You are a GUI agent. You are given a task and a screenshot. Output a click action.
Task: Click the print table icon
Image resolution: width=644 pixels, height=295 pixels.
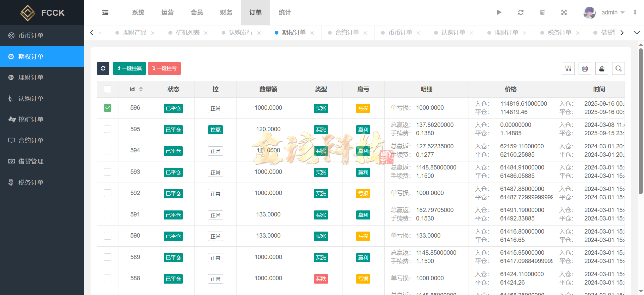click(585, 68)
